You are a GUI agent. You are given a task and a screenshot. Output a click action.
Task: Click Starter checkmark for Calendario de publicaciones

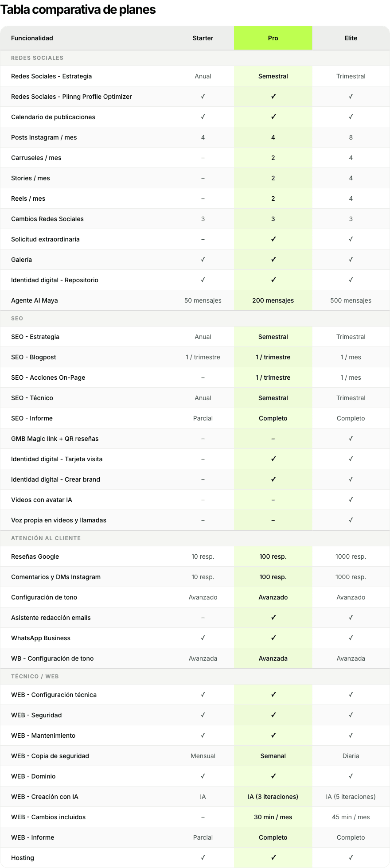pyautogui.click(x=203, y=117)
